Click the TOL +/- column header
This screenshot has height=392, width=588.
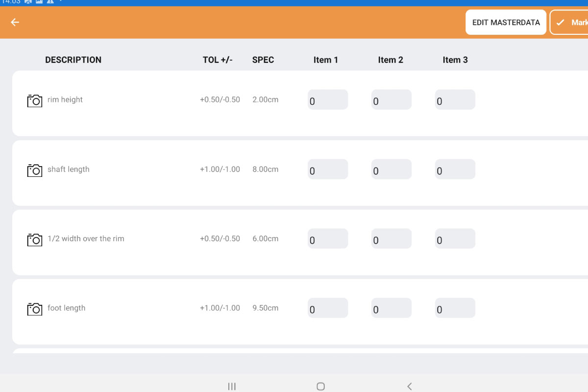click(218, 60)
